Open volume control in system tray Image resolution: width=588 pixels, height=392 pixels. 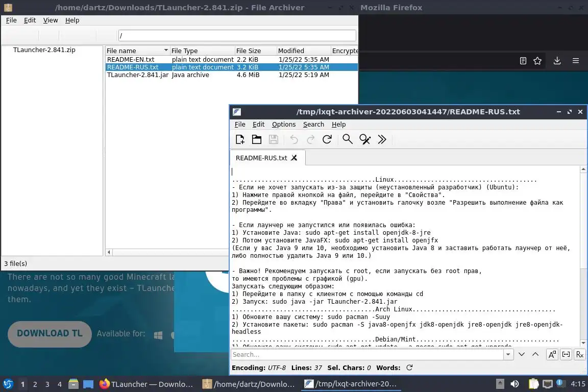pos(514,384)
